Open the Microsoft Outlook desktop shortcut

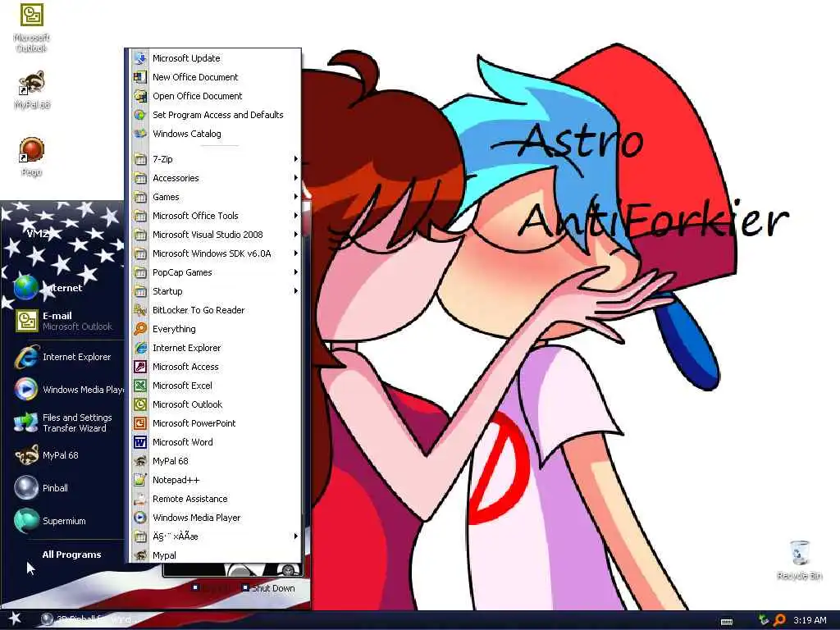(x=32, y=28)
